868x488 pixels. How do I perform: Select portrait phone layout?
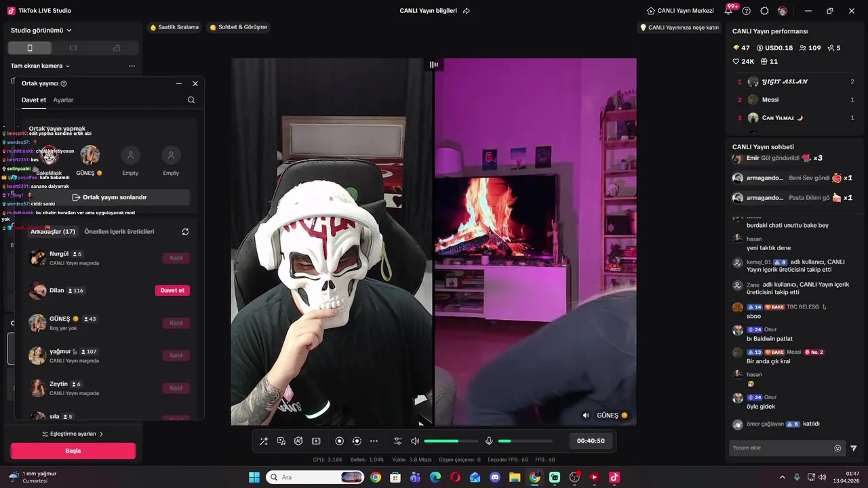pos(30,48)
